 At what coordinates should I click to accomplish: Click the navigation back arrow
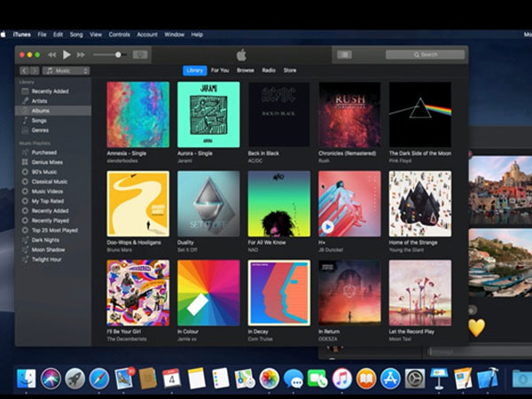(24, 70)
